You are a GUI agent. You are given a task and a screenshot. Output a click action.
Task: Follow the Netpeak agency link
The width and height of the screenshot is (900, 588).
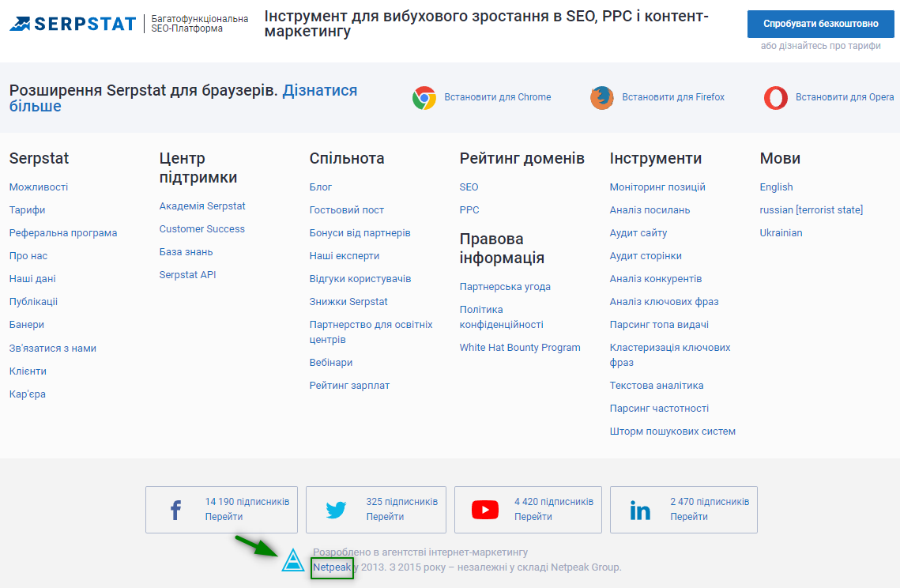[x=331, y=567]
